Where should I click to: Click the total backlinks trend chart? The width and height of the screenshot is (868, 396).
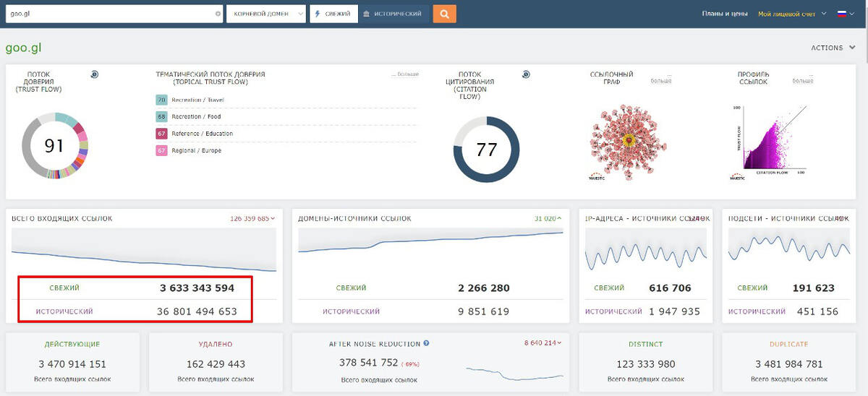point(144,250)
